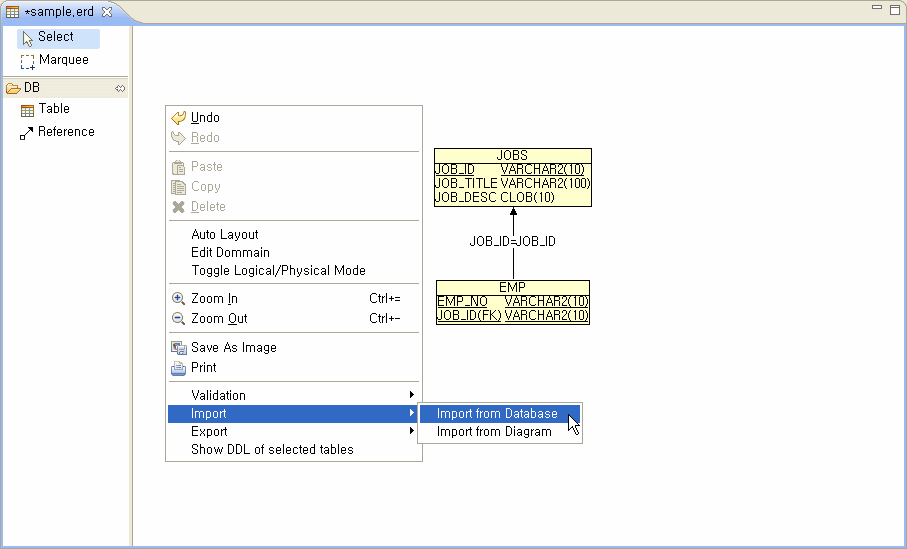Click Zoom Out magnifier menu entry
Image resolution: width=907 pixels, height=549 pixels.
click(219, 319)
